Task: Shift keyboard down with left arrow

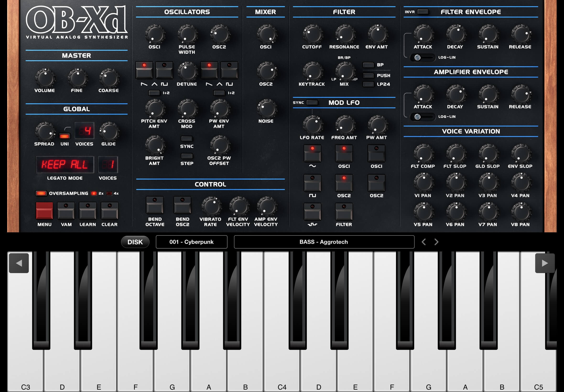Action: pos(19,263)
